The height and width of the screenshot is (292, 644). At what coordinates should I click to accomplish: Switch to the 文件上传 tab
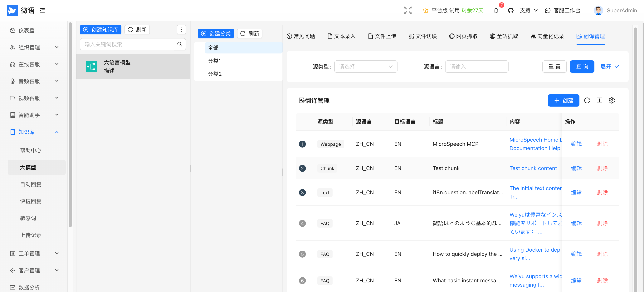click(x=382, y=36)
